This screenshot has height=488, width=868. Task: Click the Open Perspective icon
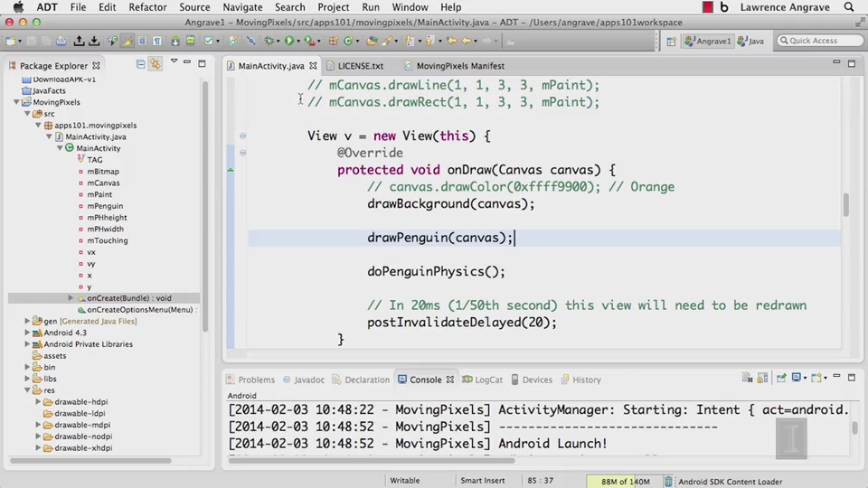coord(671,41)
